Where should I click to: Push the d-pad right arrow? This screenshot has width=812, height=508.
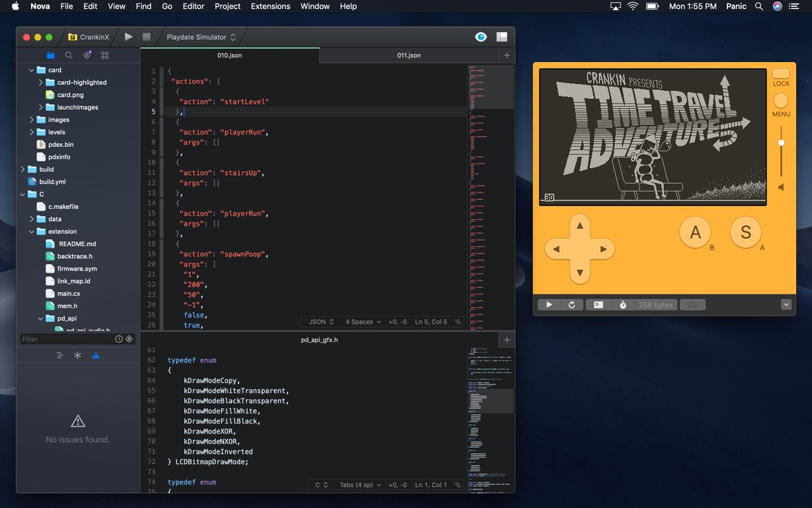pos(604,249)
